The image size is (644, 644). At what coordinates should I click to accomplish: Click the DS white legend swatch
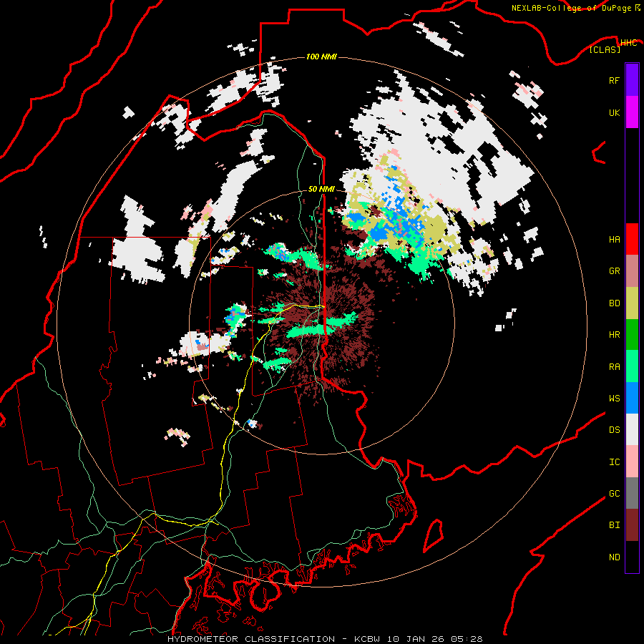[632, 429]
